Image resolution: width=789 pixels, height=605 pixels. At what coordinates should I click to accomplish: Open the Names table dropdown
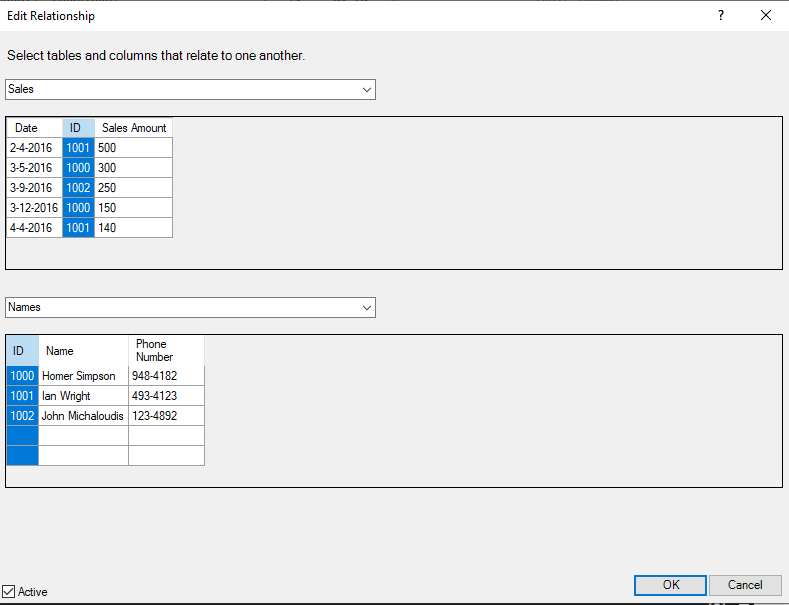[x=367, y=308]
